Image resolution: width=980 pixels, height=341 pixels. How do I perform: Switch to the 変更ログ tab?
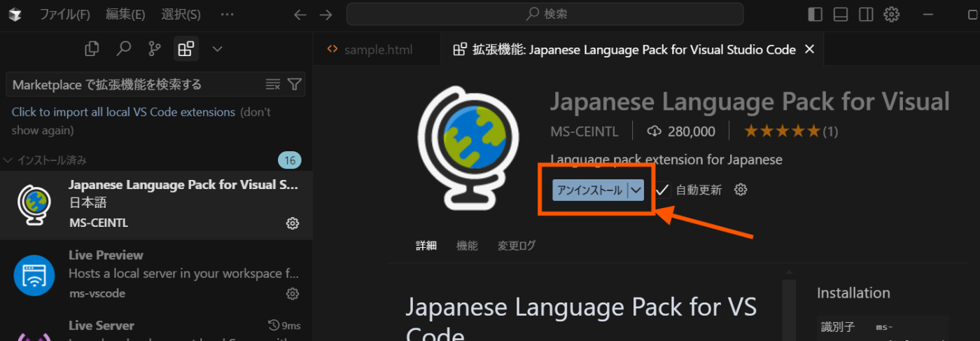(517, 246)
